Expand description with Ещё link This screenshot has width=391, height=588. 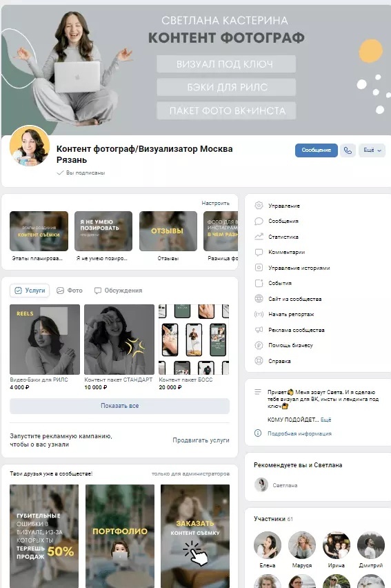pos(325,420)
